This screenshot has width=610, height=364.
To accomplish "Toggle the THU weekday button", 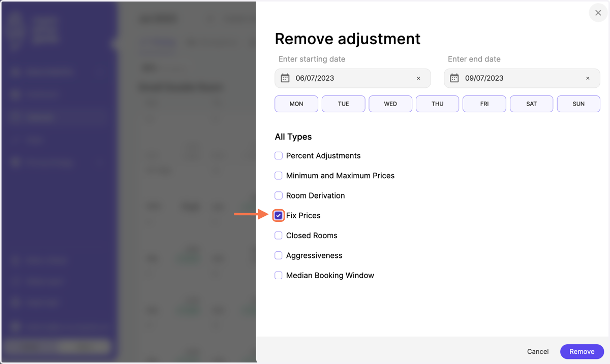I will (x=437, y=104).
